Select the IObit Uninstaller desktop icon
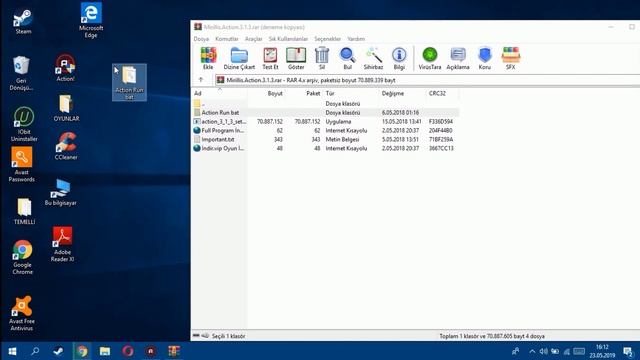Image resolution: width=640 pixels, height=360 pixels. [x=24, y=124]
